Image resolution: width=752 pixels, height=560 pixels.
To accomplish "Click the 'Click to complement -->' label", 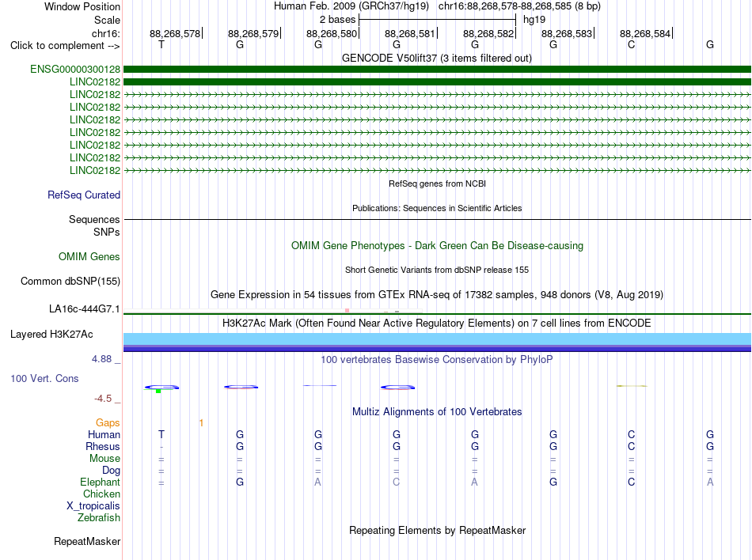I will pos(65,46).
